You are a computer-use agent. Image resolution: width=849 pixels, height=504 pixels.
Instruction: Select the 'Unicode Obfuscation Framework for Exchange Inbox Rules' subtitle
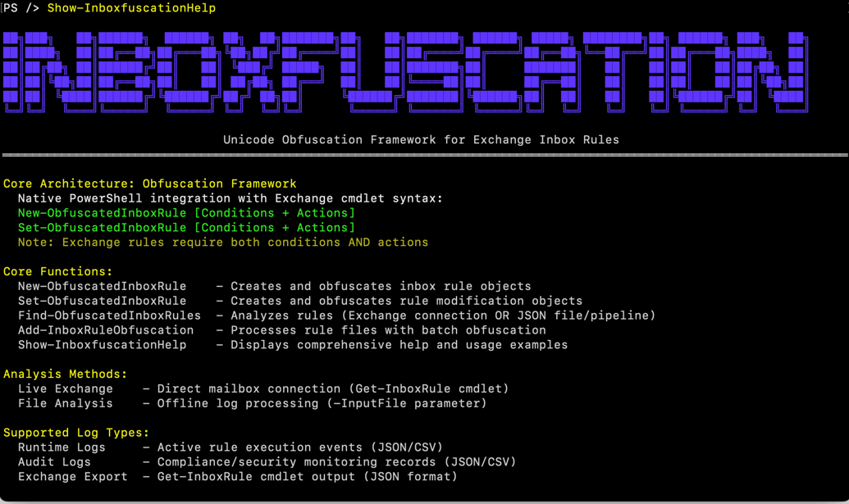coord(421,139)
